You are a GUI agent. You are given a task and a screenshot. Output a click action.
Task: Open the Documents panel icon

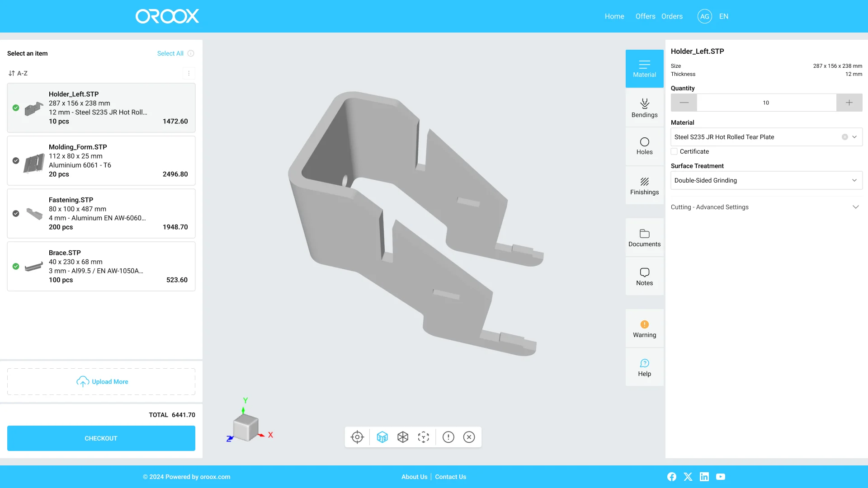tap(644, 237)
